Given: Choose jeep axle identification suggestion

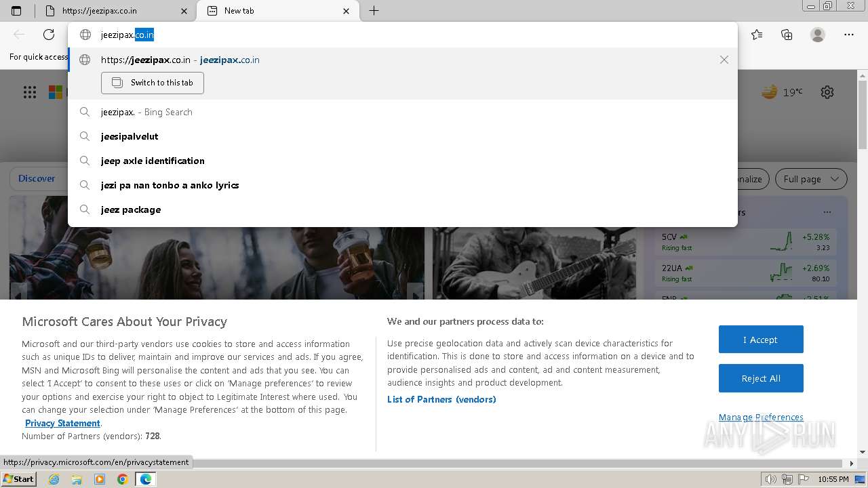Looking at the screenshot, I should 403,161.
